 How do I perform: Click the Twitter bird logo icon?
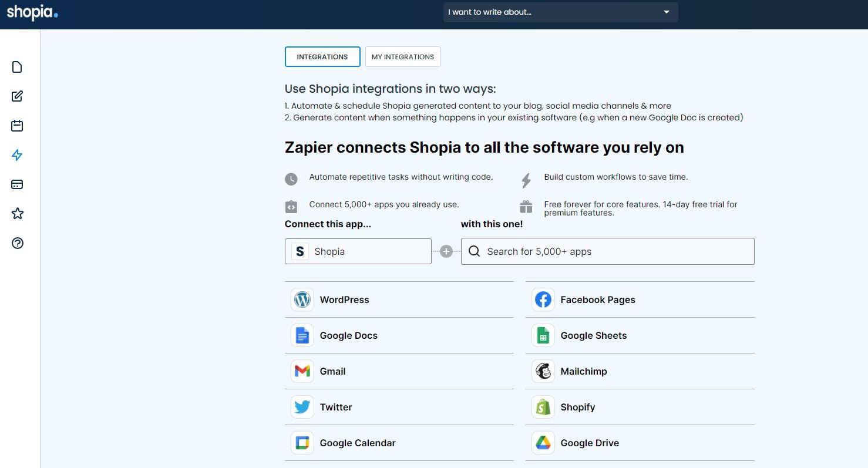pos(302,407)
